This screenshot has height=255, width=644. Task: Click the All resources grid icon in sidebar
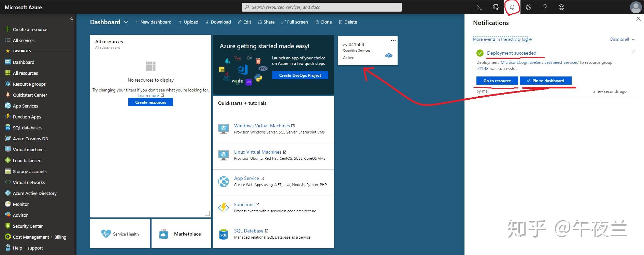(8, 73)
